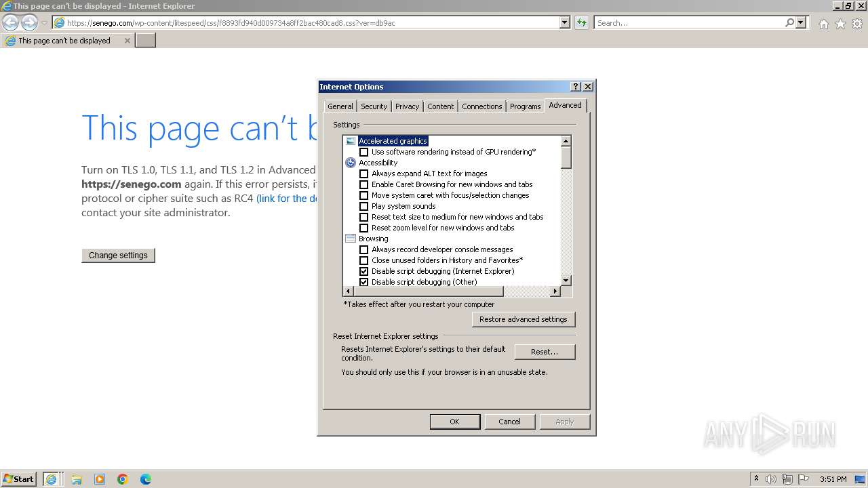
Task: Click the Help question mark in dialog
Action: point(576,87)
